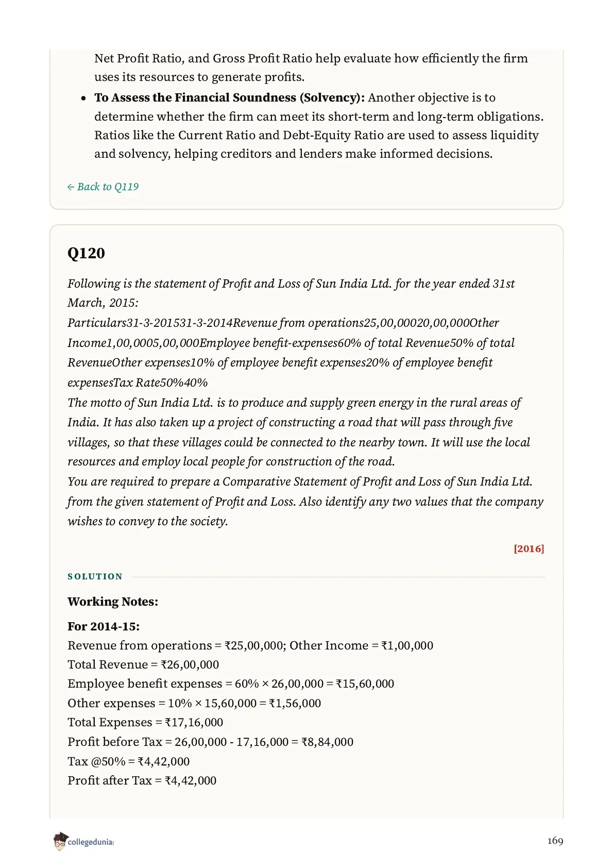Viewport: 613px width, 868px height.
Task: Click the Profit after Tax line
Action: [x=142, y=780]
